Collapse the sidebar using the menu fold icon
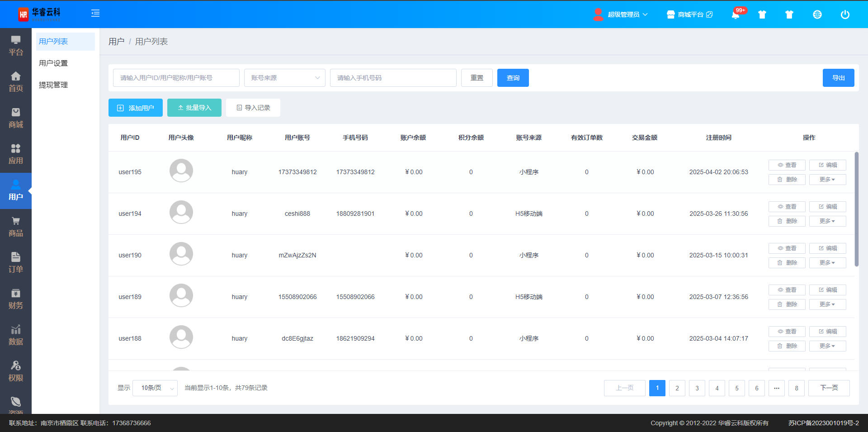Image resolution: width=868 pixels, height=432 pixels. tap(95, 14)
